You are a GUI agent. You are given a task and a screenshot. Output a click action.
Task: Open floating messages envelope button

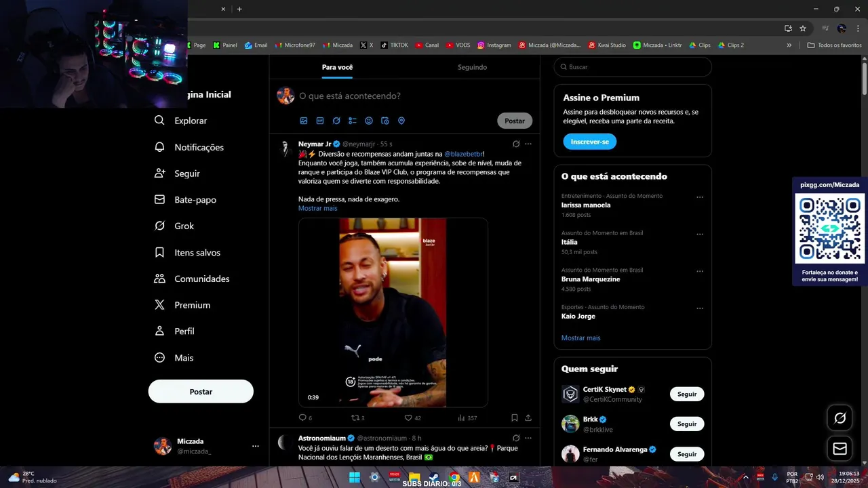840,449
